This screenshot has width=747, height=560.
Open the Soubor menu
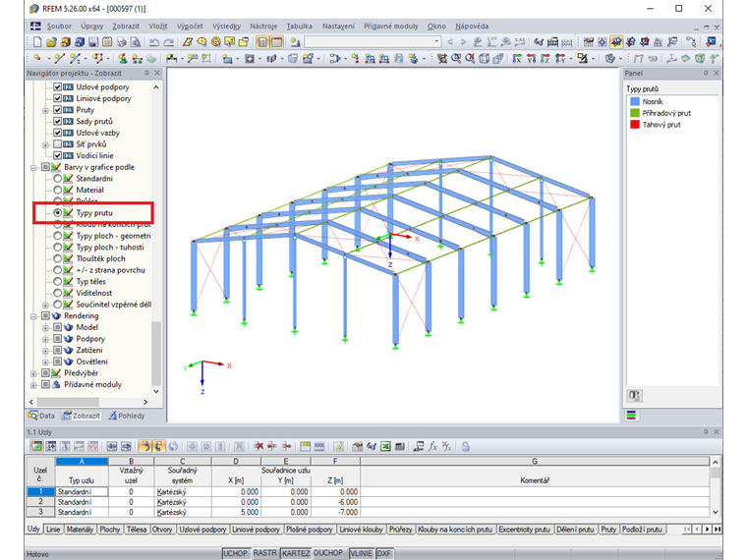point(59,27)
